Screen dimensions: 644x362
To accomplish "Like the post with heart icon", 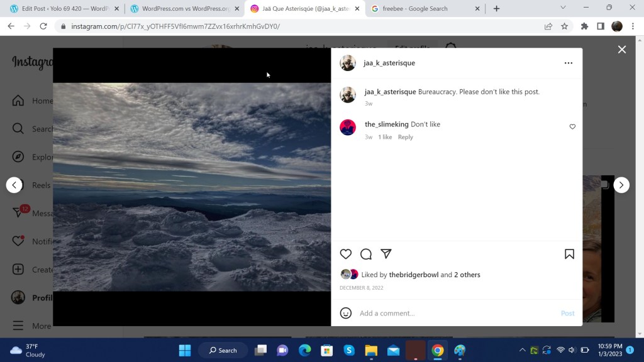I will pyautogui.click(x=346, y=254).
